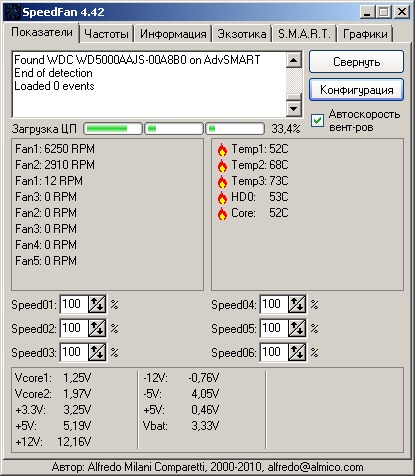This screenshot has width=415, height=476.
Task: Click the HD0 temperature flame icon
Action: (222, 197)
